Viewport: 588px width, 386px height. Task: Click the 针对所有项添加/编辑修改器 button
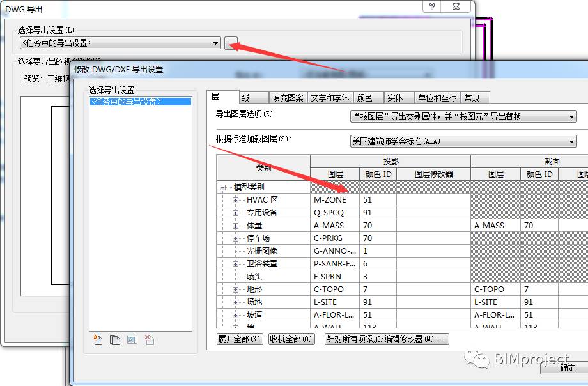387,339
